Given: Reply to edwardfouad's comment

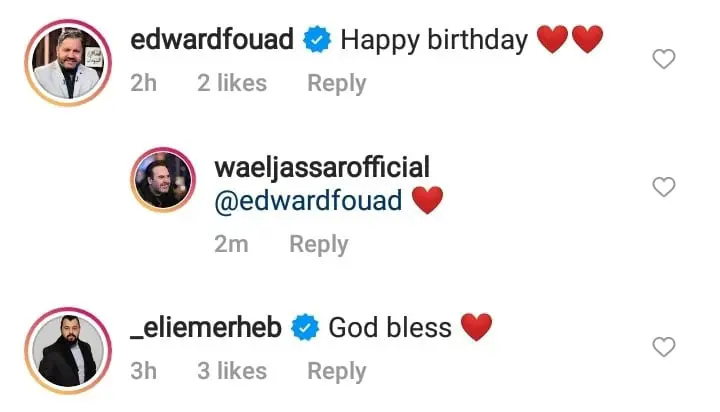Looking at the screenshot, I should pos(337,84).
